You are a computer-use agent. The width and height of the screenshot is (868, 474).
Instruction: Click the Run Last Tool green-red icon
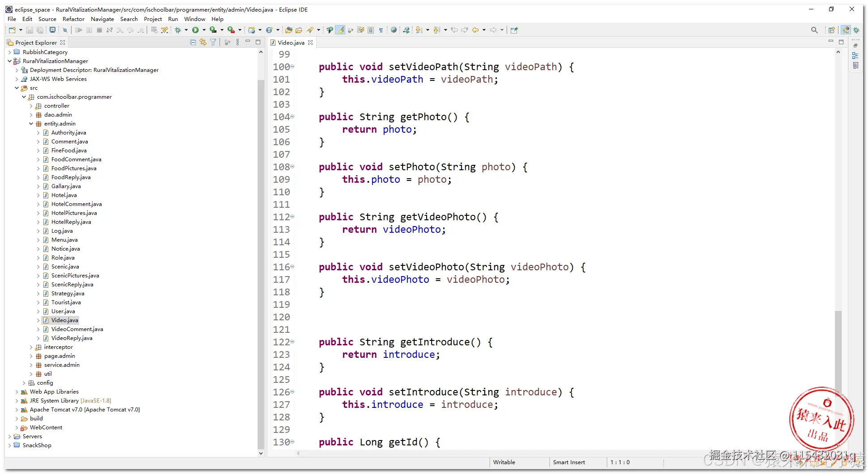click(231, 30)
